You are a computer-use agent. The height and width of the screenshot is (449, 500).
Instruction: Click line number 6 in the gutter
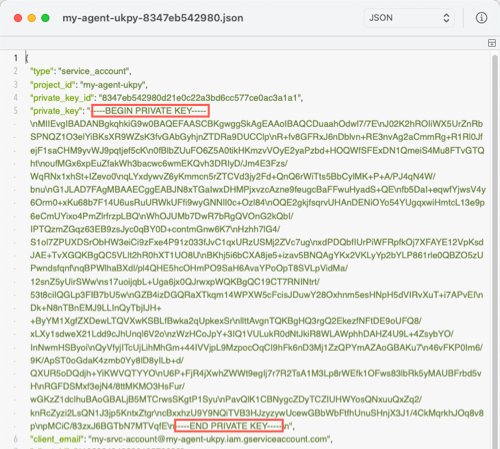(x=16, y=439)
